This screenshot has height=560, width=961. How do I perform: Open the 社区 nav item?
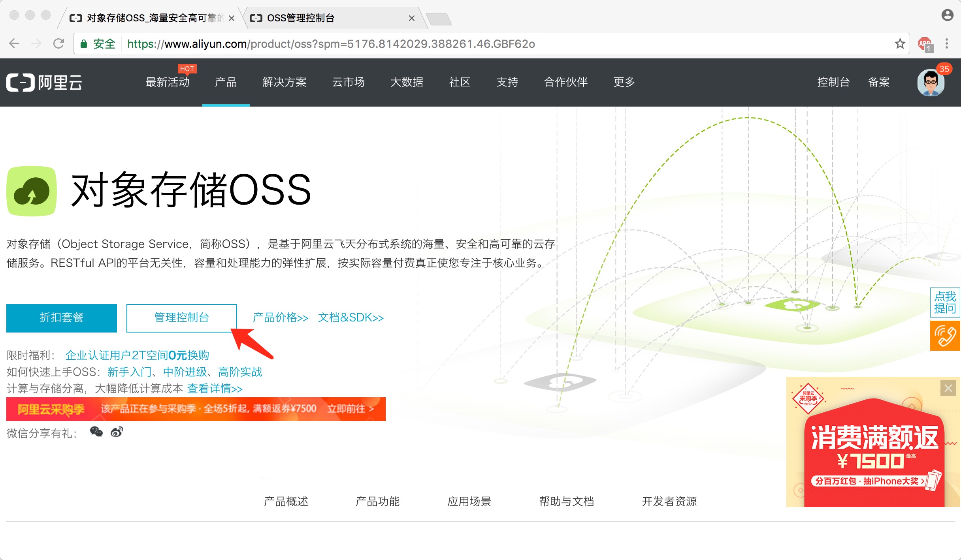pyautogui.click(x=460, y=82)
